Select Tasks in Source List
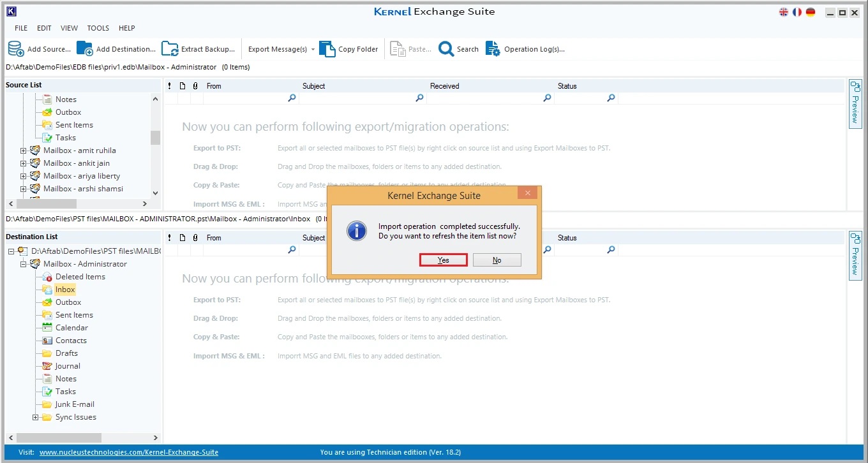The width and height of the screenshot is (868, 463). [66, 138]
